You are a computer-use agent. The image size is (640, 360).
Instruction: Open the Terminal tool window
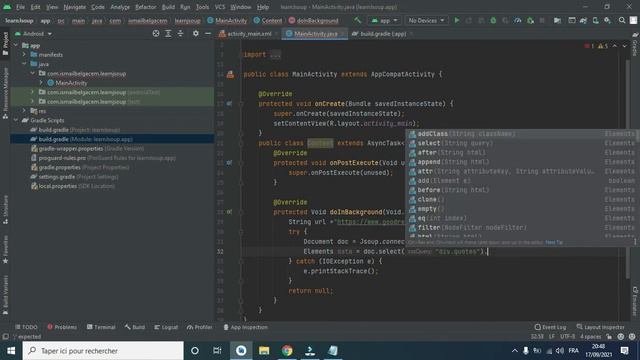(x=101, y=327)
